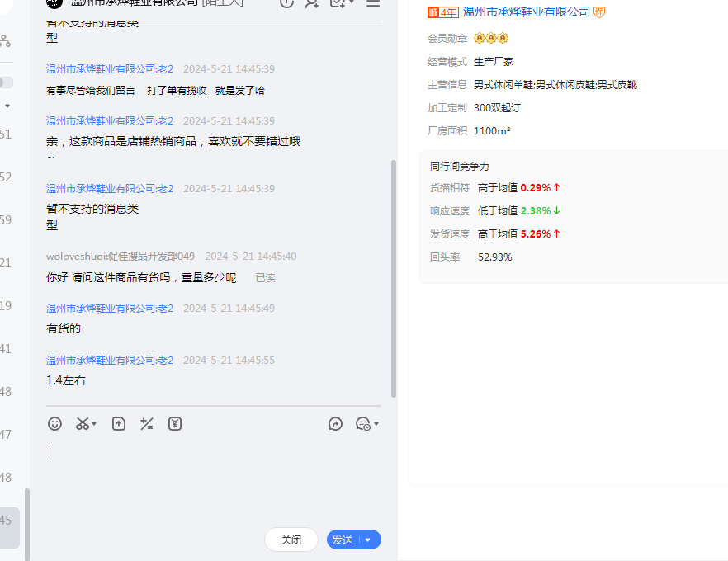Toggle the switch in the left sidebar
Screen dimensions: 728x561
tap(6, 82)
